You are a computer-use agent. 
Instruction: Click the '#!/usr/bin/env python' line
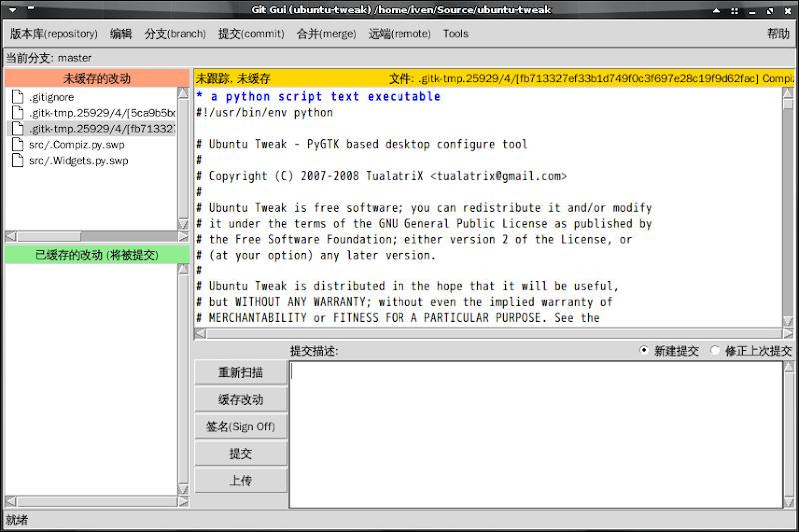(264, 113)
